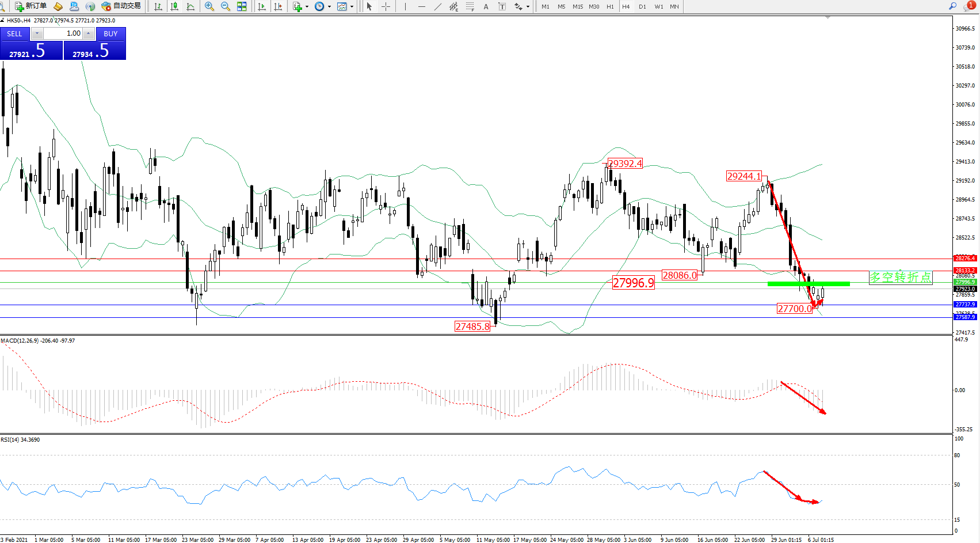Switch chart to candlestick mode
Viewport: 980px width, 543px height.
click(174, 6)
